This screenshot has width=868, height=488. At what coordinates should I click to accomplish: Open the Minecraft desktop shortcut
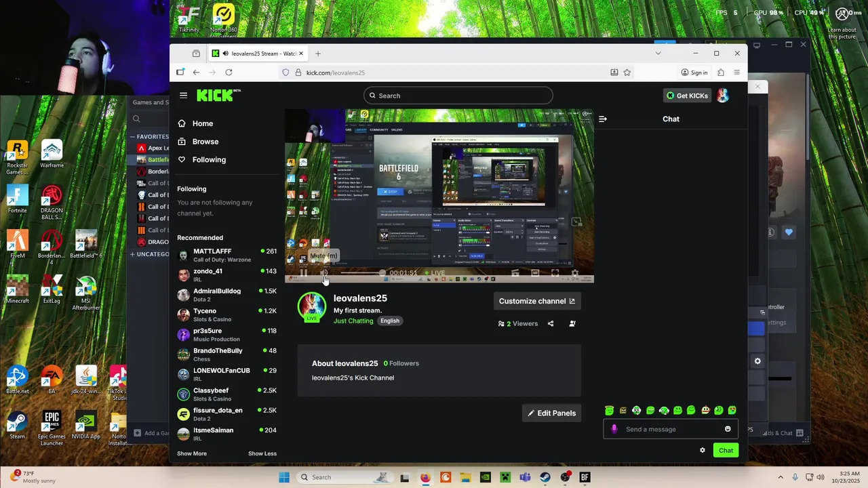pyautogui.click(x=17, y=290)
